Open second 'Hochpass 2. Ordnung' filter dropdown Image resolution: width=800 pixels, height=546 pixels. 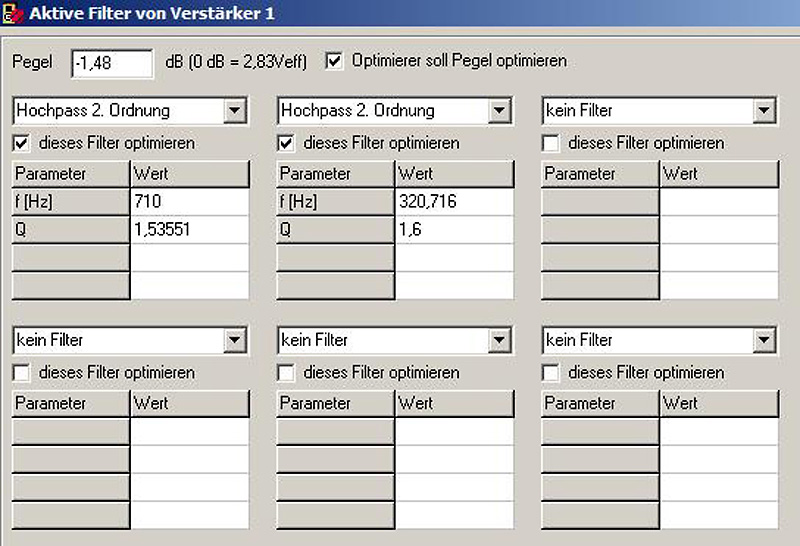(500, 111)
